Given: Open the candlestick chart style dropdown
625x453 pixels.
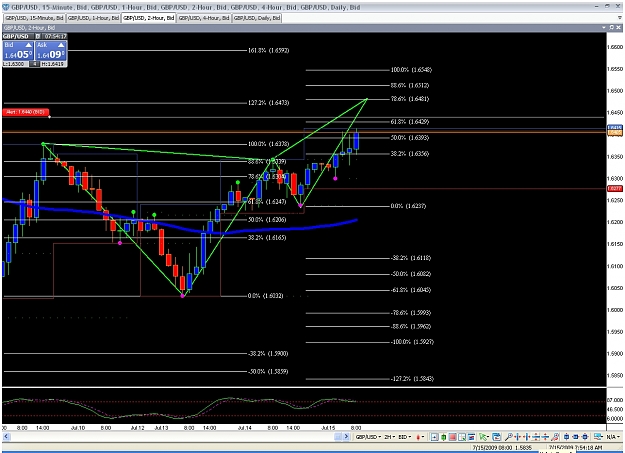Looking at the screenshot, I should (x=420, y=437).
